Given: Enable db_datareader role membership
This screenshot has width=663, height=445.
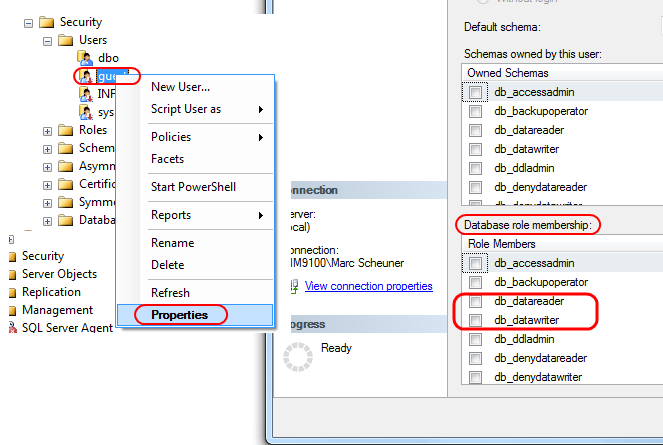Looking at the screenshot, I should point(475,301).
